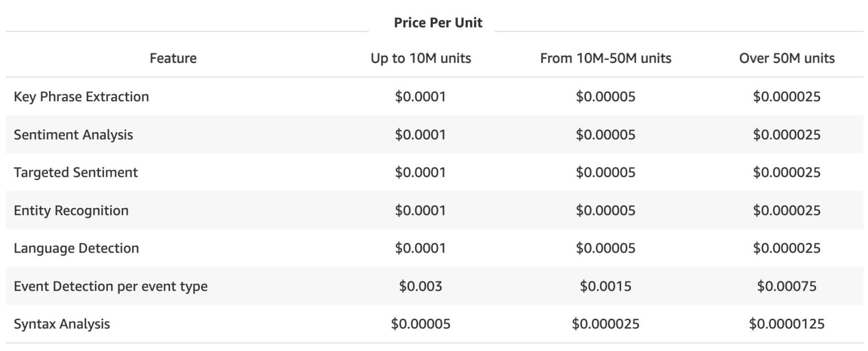Select Key Phrase Extraction $0.0001 price
Screen dimensions: 868x351
tap(420, 97)
